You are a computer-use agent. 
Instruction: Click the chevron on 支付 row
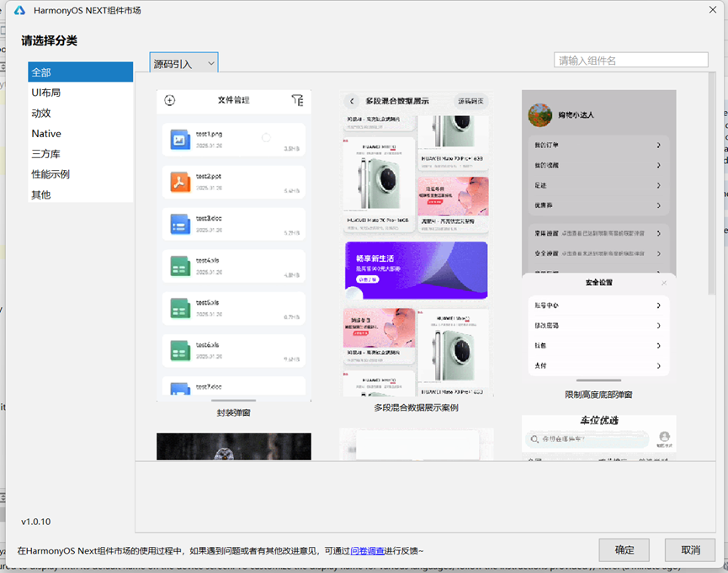658,366
